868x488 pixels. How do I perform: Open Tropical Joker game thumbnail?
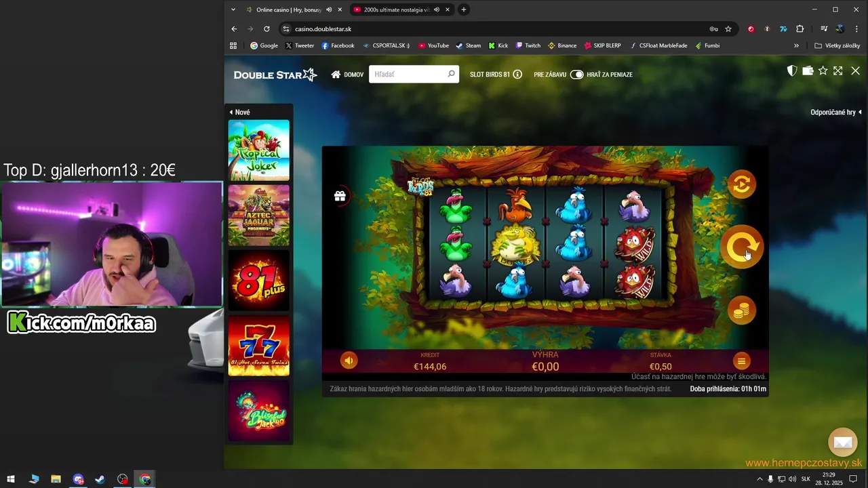(259, 150)
